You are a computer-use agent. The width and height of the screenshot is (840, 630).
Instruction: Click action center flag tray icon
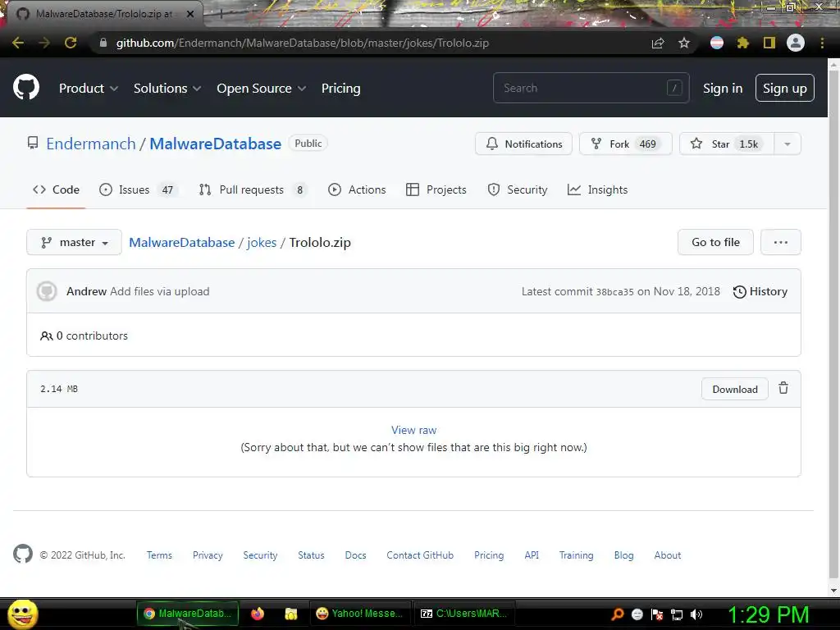[x=657, y=614]
